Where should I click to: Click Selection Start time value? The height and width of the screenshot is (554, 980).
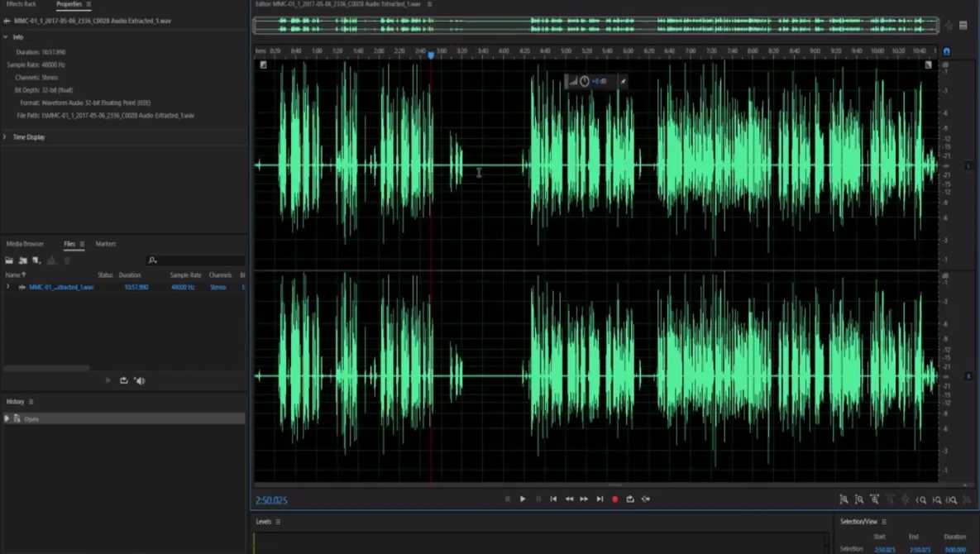point(884,550)
